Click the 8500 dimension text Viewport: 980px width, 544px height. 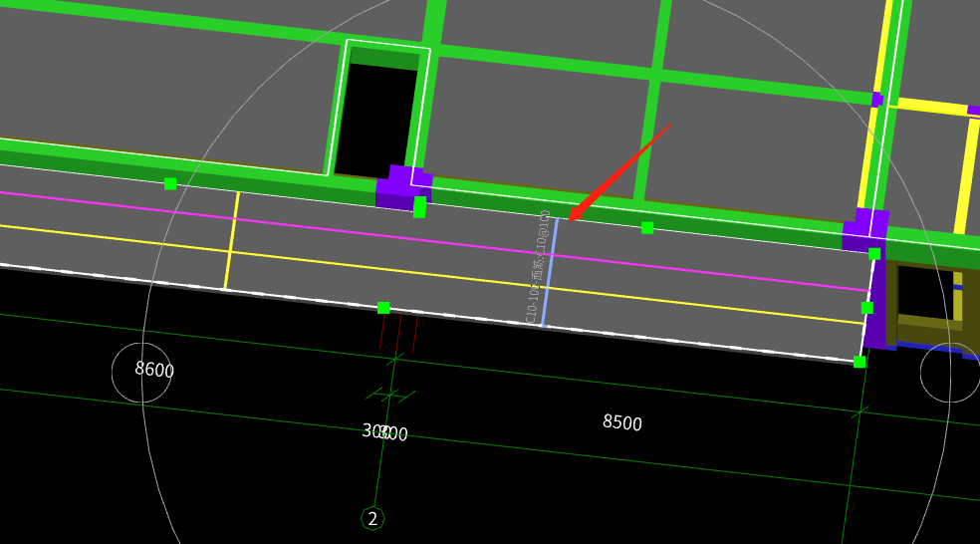[x=621, y=422]
